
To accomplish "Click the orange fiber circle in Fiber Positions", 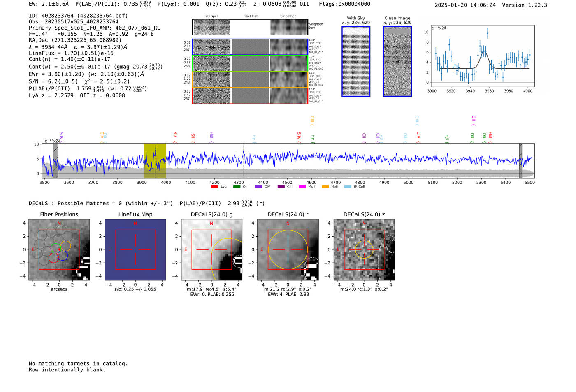I will click(x=66, y=246).
